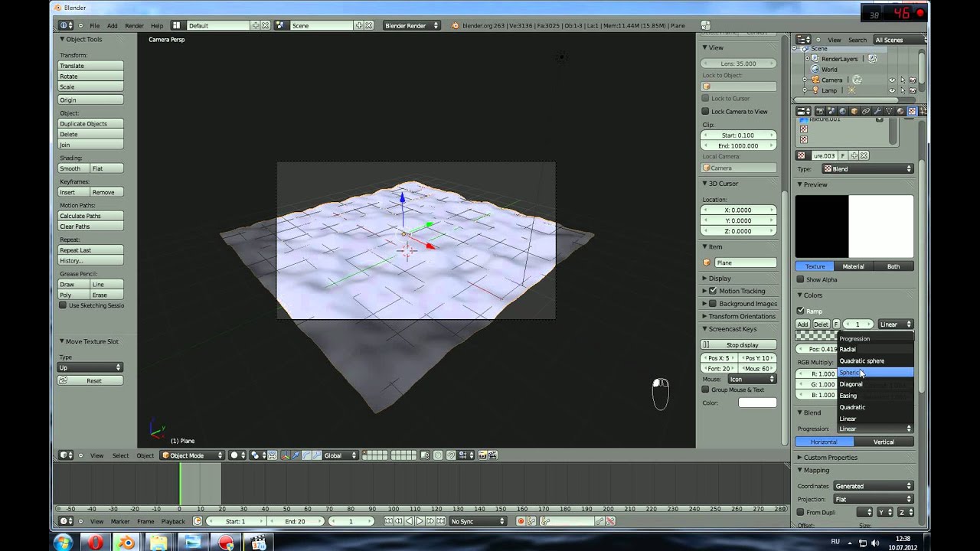Screen dimensions: 980x551
Task: Switch preview to Material tab
Action: tap(854, 266)
